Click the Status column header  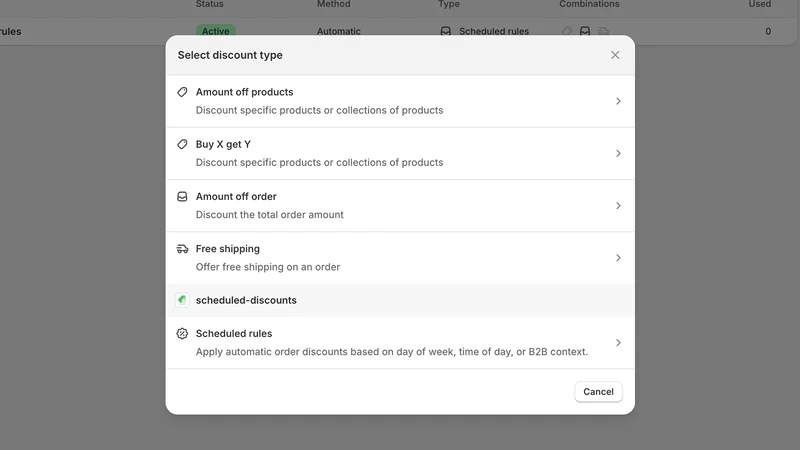(x=210, y=4)
